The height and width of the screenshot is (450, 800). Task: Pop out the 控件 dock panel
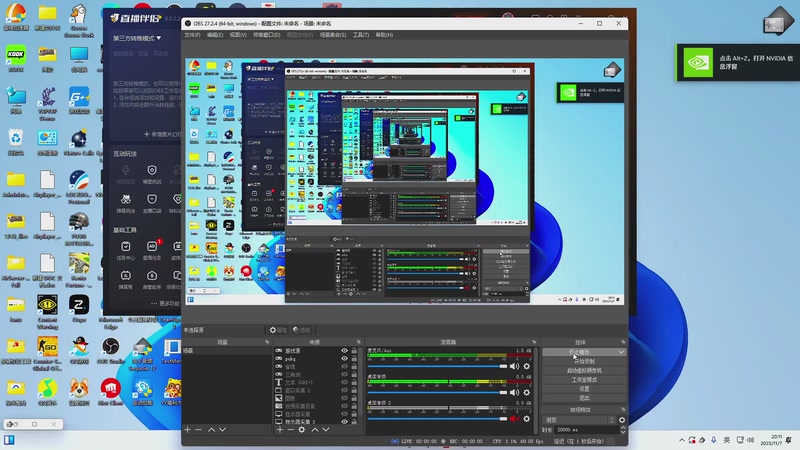coord(623,342)
